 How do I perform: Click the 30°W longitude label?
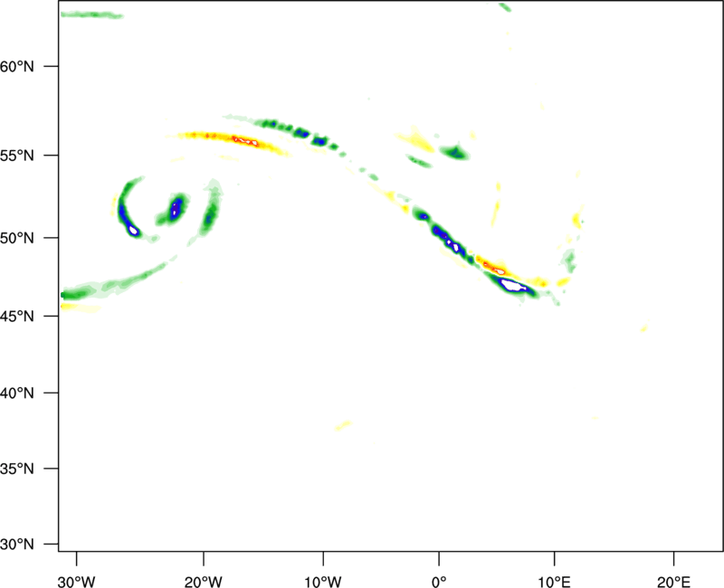[x=77, y=582]
